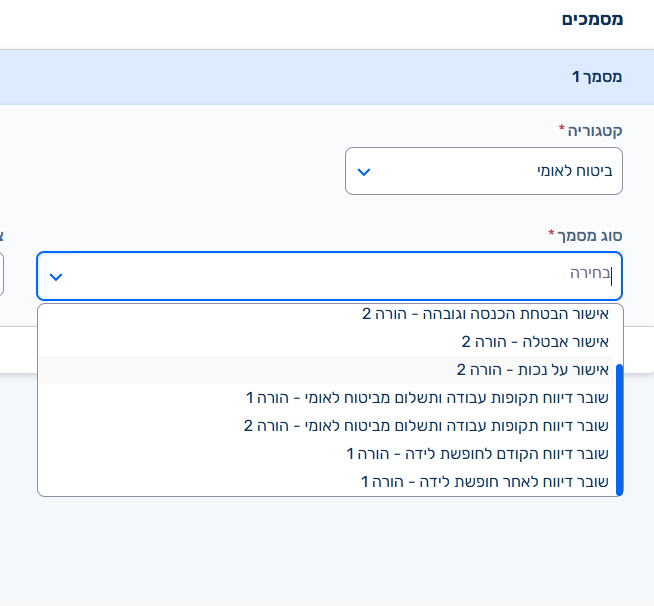Click the partially visible field at left edge
Viewport: 654px width, 606px height.
2,275
